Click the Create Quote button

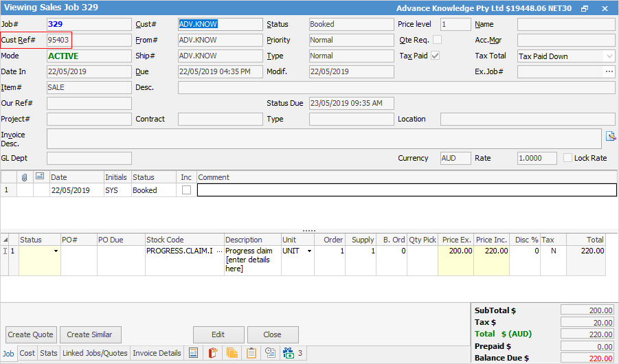[31, 334]
